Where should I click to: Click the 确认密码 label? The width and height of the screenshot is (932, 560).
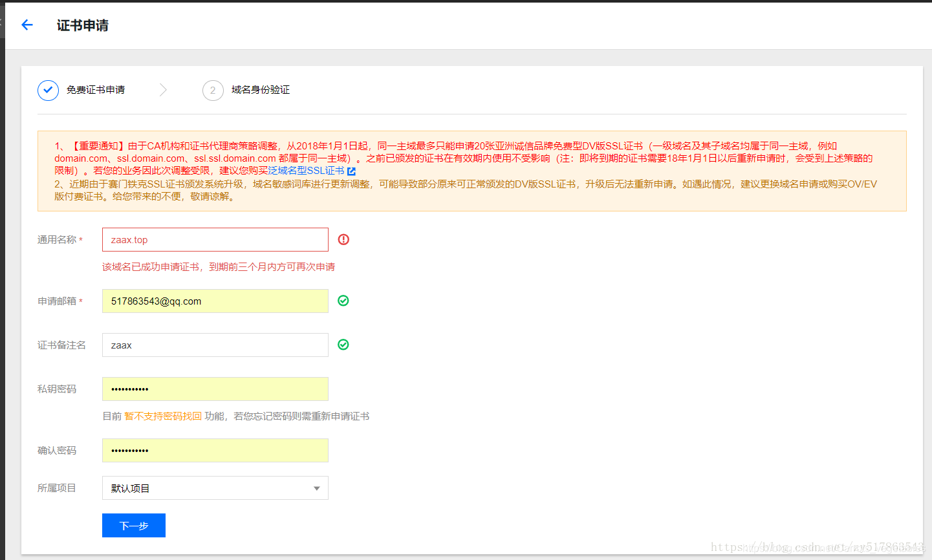(x=57, y=451)
